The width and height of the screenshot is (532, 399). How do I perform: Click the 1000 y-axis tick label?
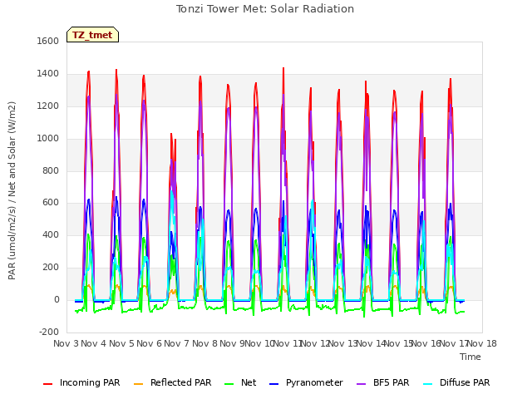[x=48, y=139]
